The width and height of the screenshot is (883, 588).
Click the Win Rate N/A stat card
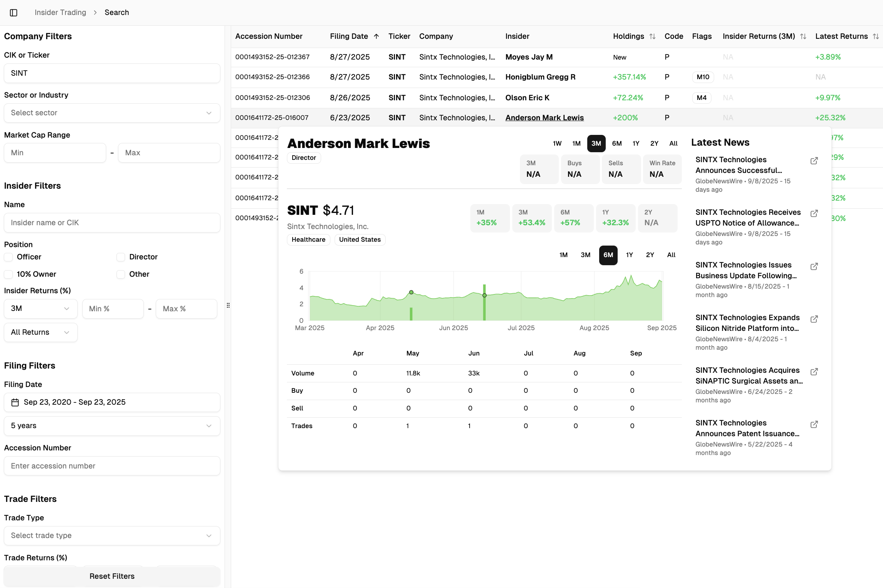662,169
